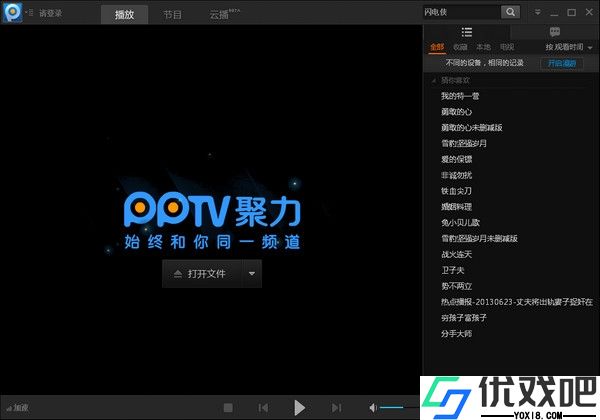Open the main menu dropdown icon near minimize

click(x=538, y=12)
